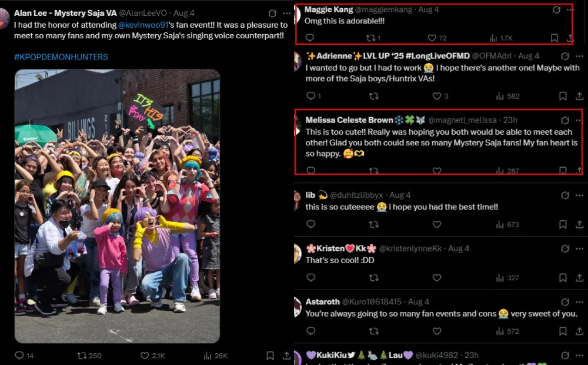Repost Maggie Kang's reply
Viewport: 588px width, 365px height.
coord(370,38)
